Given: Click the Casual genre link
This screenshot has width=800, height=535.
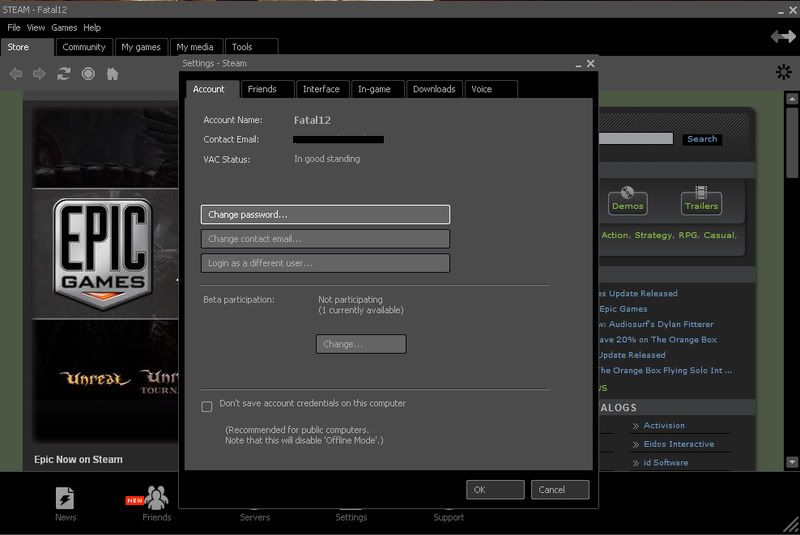Looking at the screenshot, I should click(x=720, y=235).
